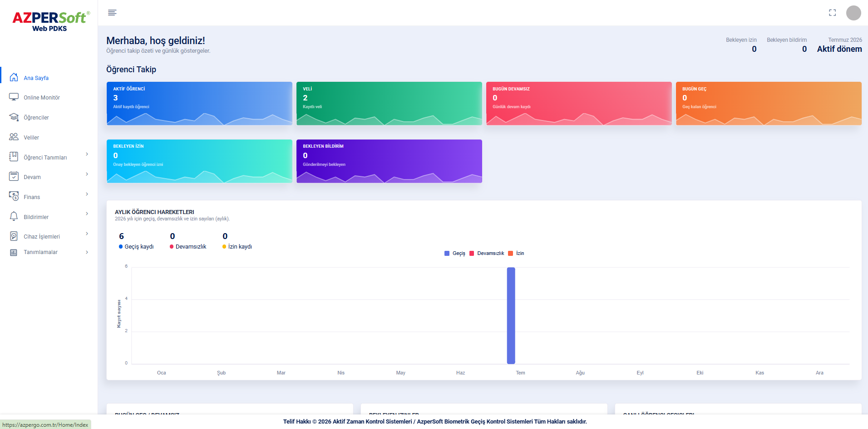Open the Aktif Öğrenci blue card

pos(199,103)
